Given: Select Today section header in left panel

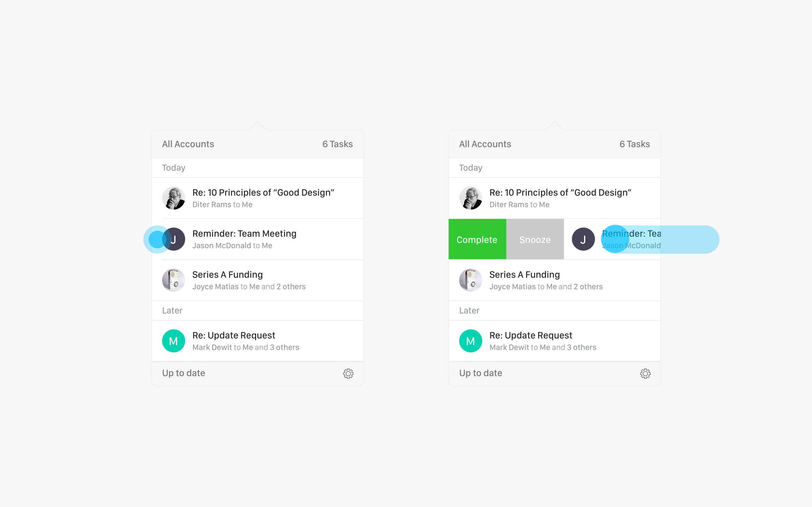Looking at the screenshot, I should click(x=257, y=168).
